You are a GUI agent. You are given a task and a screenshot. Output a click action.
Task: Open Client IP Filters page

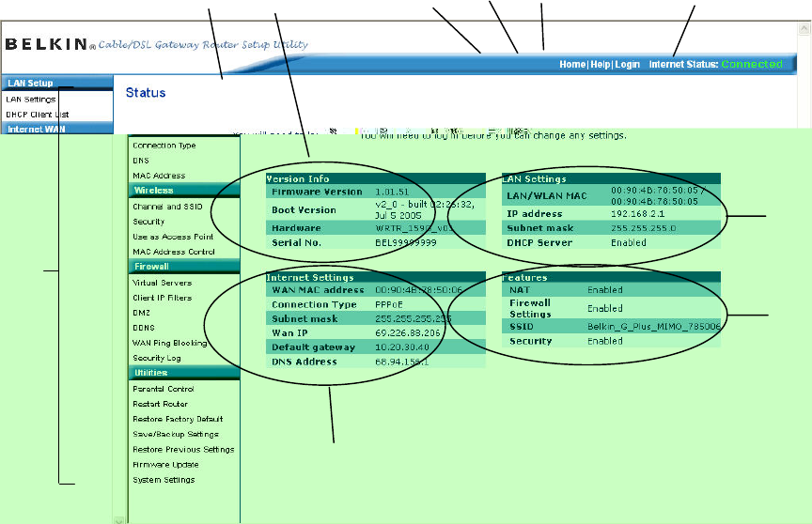(162, 298)
